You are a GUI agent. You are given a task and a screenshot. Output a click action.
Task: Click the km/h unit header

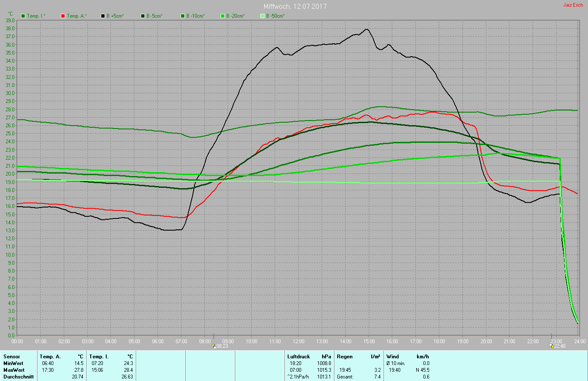click(x=423, y=357)
